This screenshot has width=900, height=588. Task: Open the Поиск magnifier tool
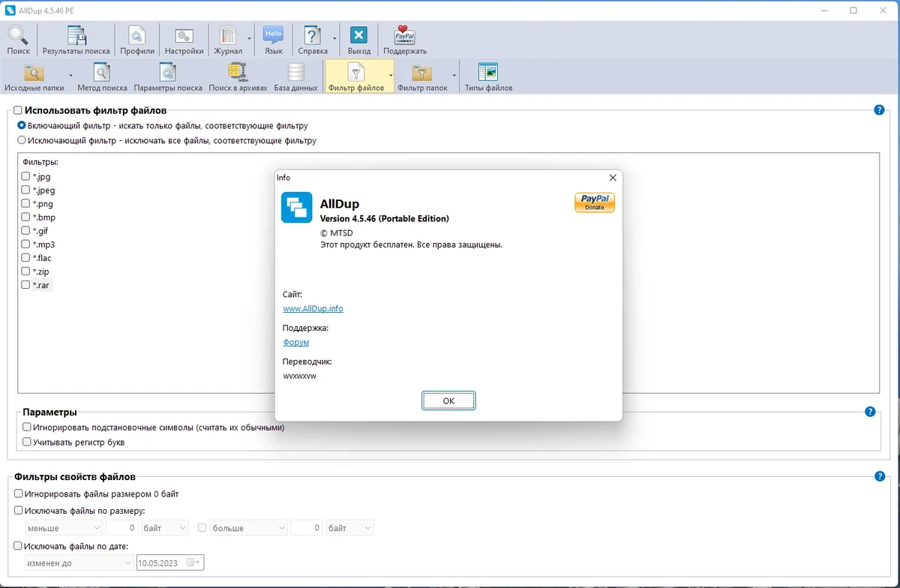(18, 40)
